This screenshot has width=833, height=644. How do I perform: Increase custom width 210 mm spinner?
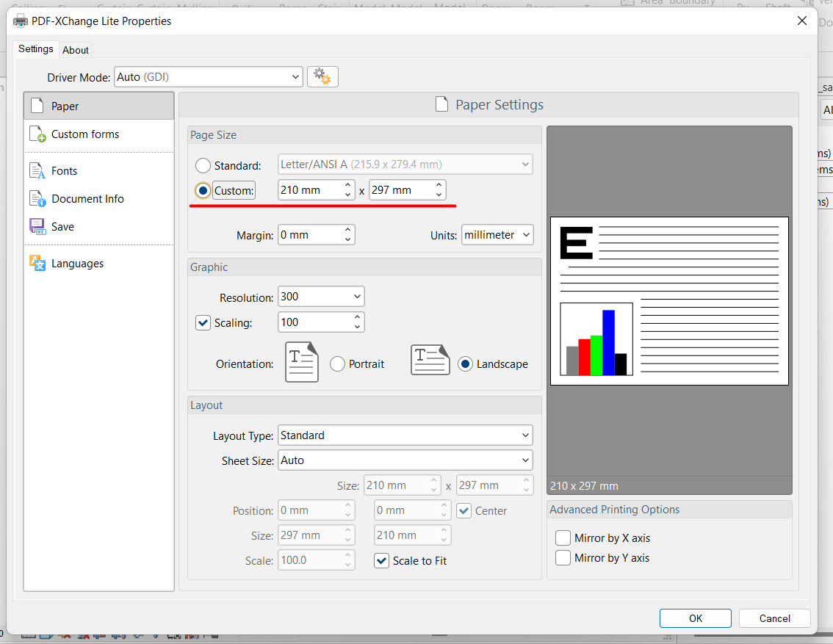click(x=347, y=185)
